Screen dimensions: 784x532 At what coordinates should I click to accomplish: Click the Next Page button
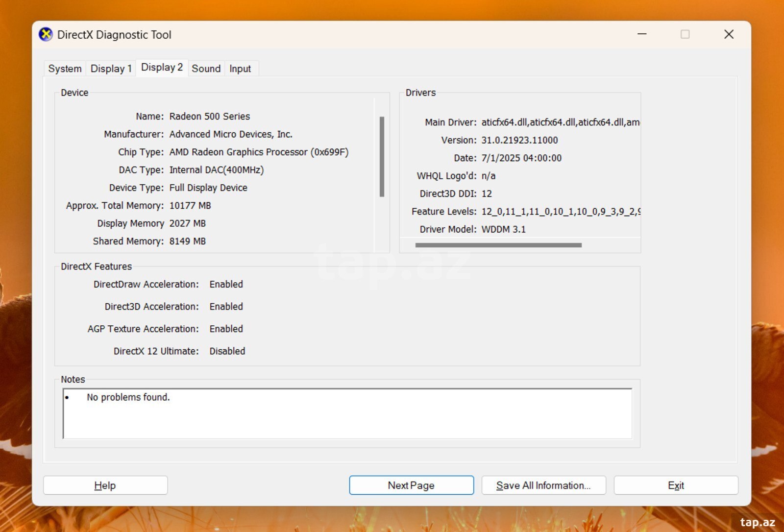tap(411, 485)
